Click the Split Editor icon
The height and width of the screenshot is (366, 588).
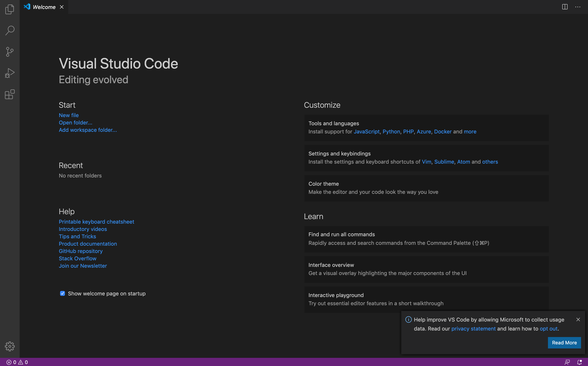[565, 7]
